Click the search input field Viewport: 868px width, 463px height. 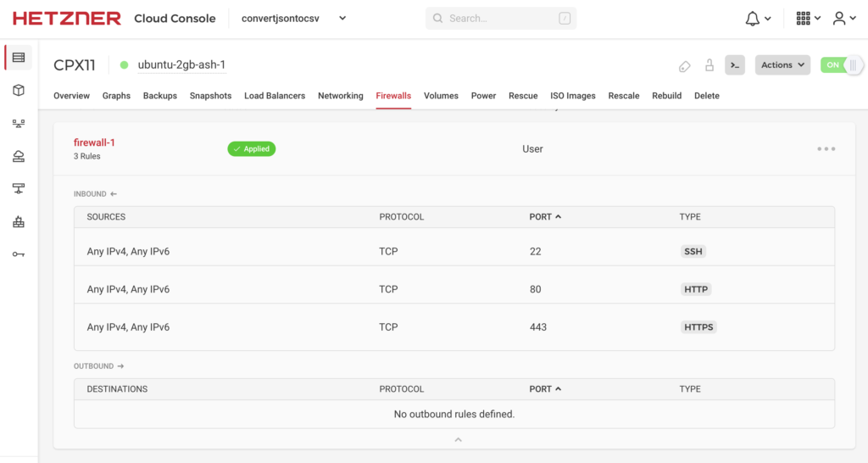point(500,18)
